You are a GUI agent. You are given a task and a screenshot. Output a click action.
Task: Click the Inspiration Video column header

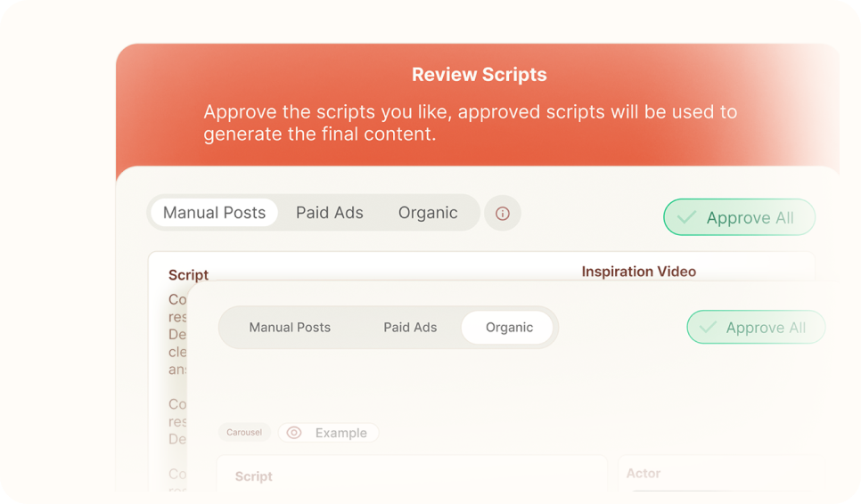[x=638, y=272]
